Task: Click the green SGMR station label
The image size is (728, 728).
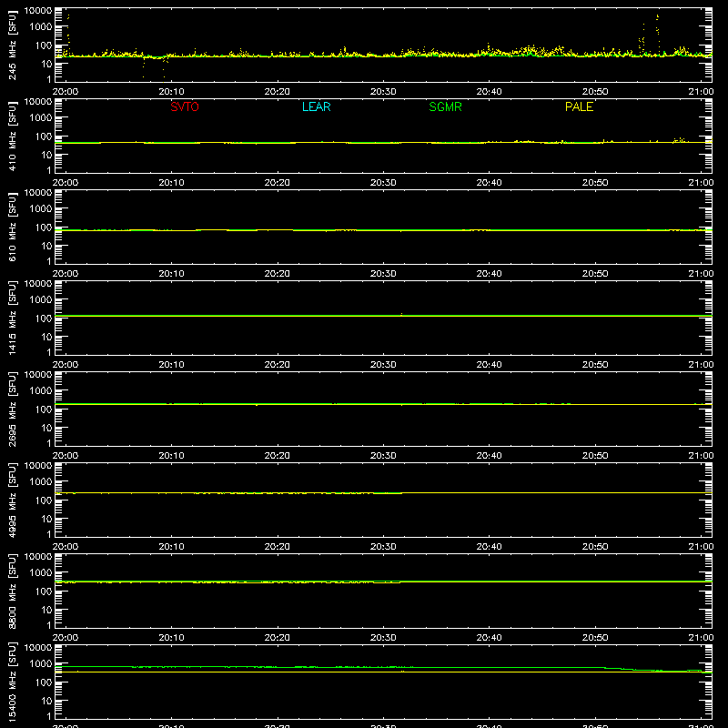Action: 445,106
